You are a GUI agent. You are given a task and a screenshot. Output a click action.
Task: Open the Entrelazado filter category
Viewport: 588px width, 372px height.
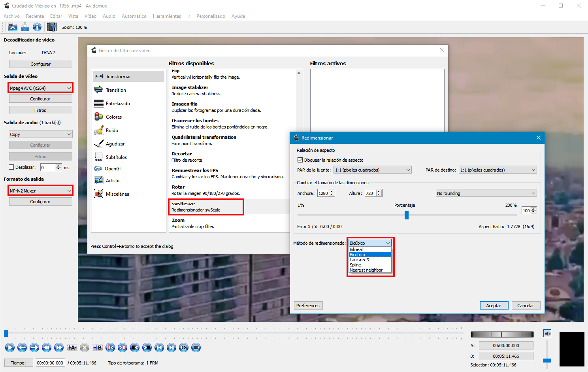[128, 103]
